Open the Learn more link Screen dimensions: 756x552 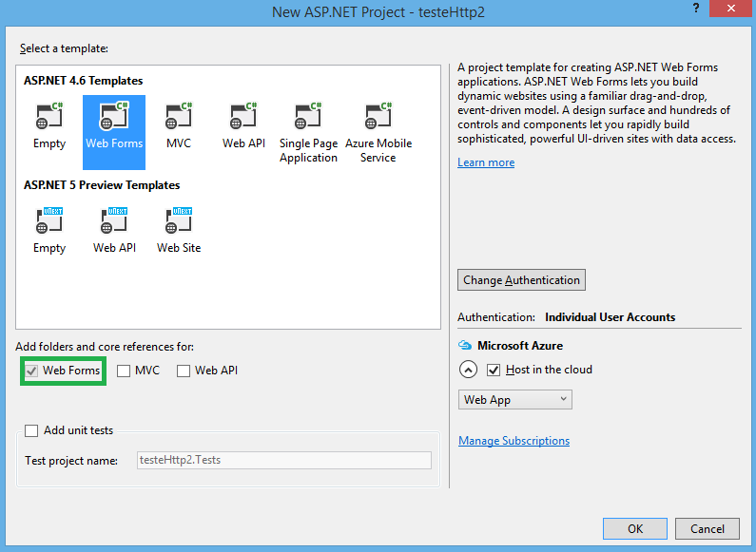[x=486, y=162]
